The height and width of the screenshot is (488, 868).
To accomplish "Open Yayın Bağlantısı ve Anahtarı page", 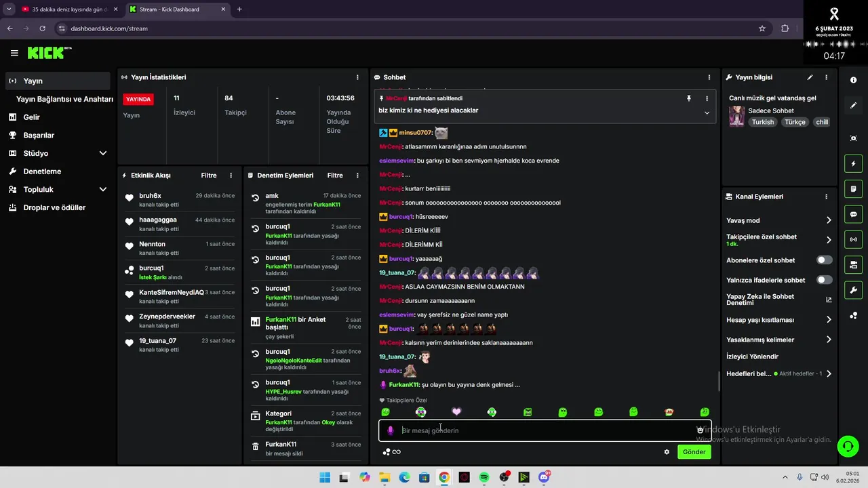I will point(64,99).
